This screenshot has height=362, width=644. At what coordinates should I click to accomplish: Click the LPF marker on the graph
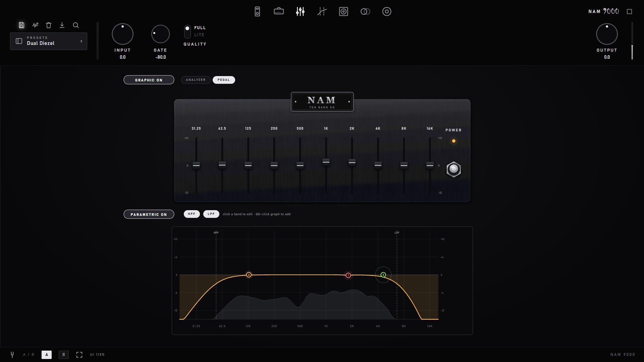click(397, 233)
